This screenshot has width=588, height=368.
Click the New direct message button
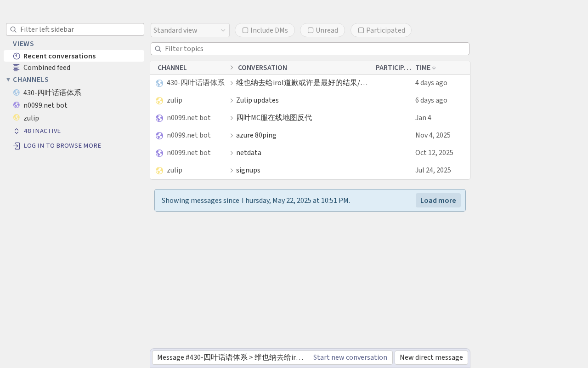(431, 357)
